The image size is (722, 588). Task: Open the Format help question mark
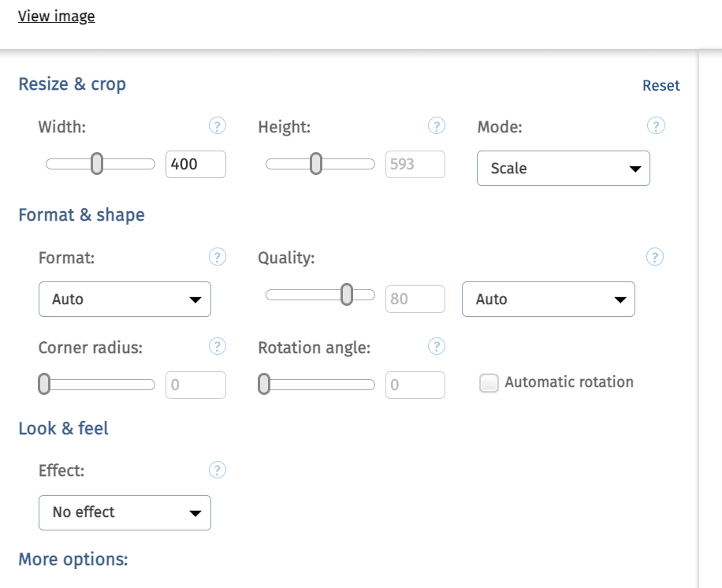coord(218,257)
